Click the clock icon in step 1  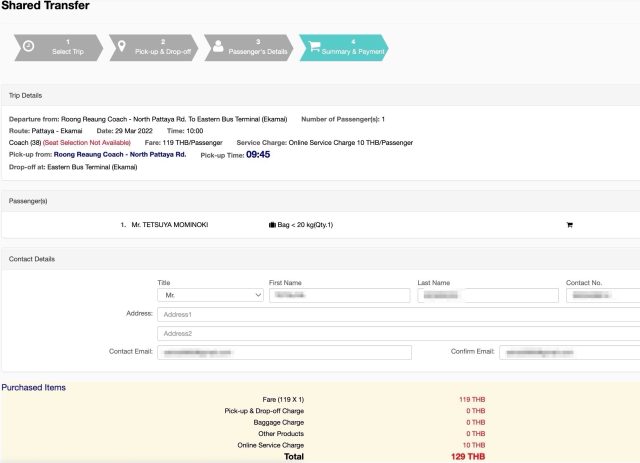tap(27, 47)
